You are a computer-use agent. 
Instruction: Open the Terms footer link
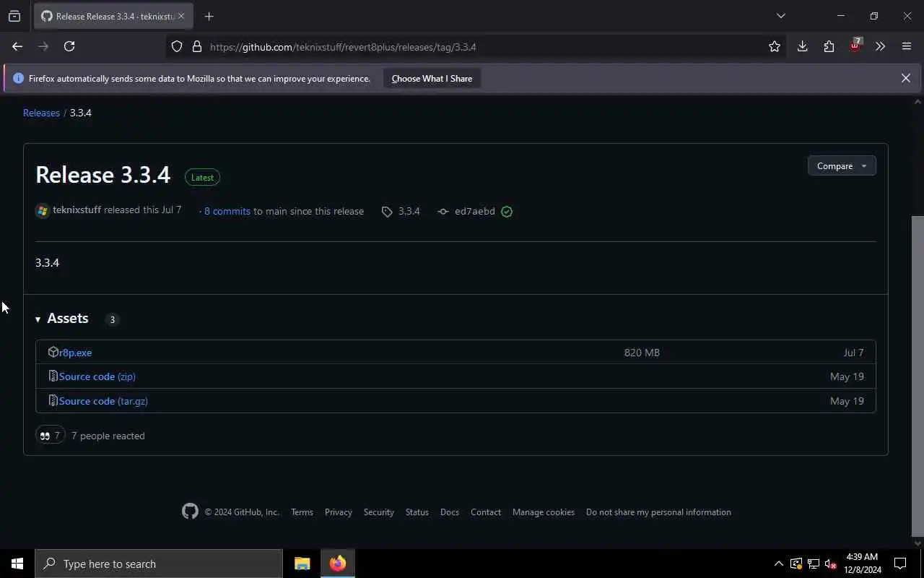click(x=302, y=512)
